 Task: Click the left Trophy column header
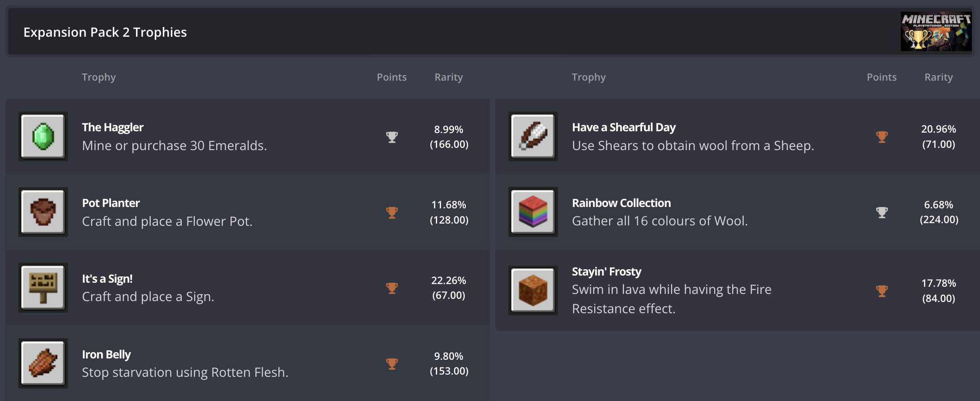click(x=99, y=77)
